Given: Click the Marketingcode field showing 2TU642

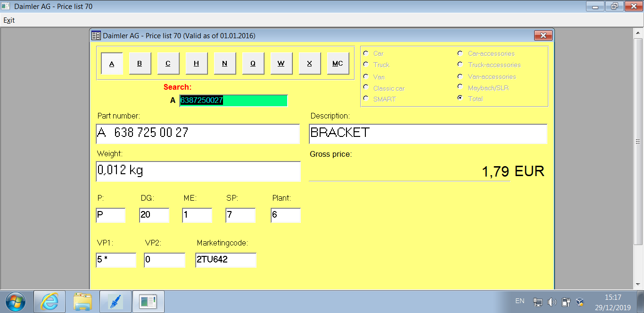Looking at the screenshot, I should click(x=226, y=260).
